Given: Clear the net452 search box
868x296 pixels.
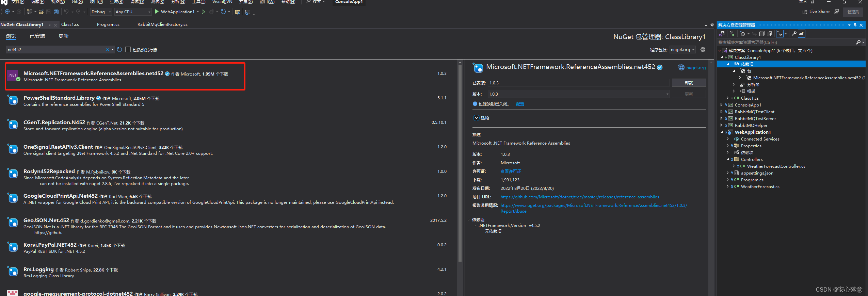Looking at the screenshot, I should click(107, 50).
